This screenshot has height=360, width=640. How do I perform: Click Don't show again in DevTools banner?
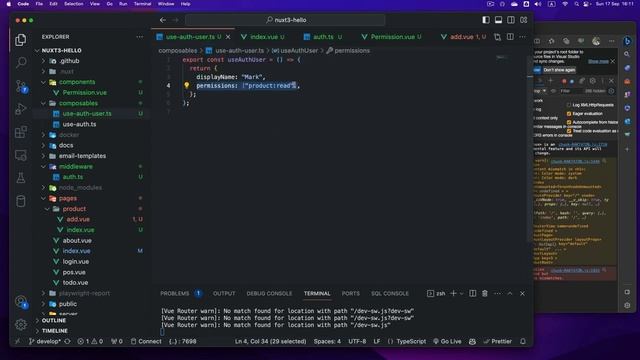[x=559, y=70]
